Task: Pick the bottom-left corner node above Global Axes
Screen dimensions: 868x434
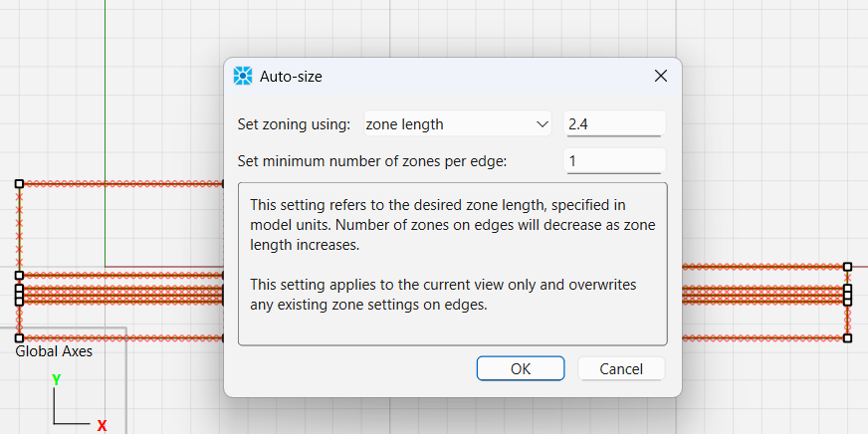Action: tap(19, 337)
